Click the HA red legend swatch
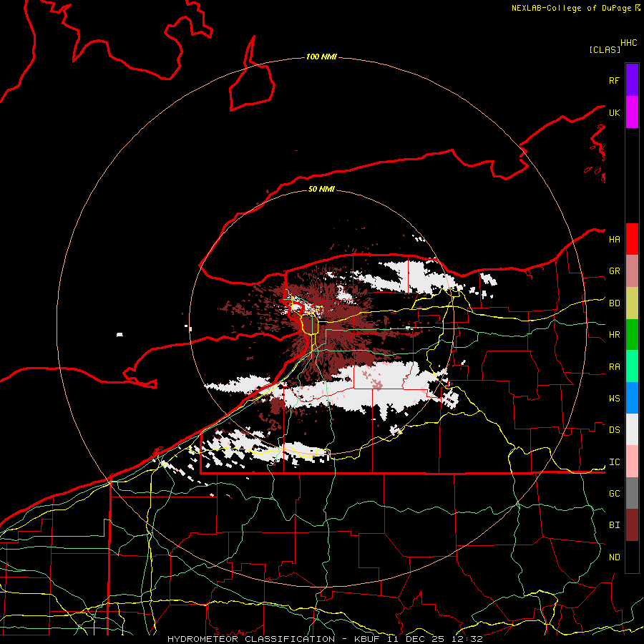 632,239
